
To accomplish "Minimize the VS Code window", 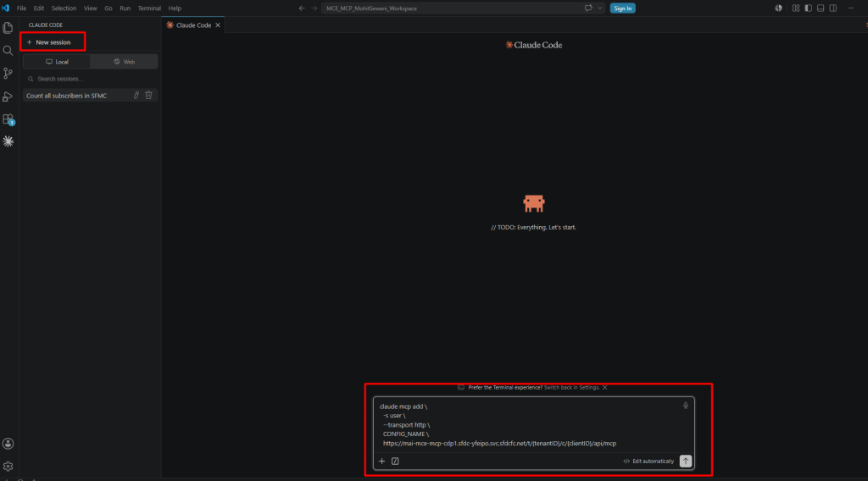I will (851, 8).
